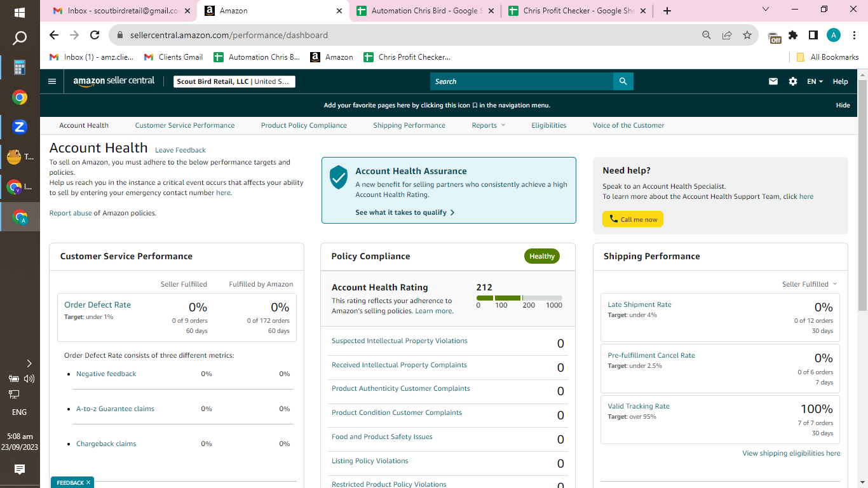Viewport: 868px width, 488px height.
Task: Click the share page icon in address bar
Action: (x=727, y=35)
